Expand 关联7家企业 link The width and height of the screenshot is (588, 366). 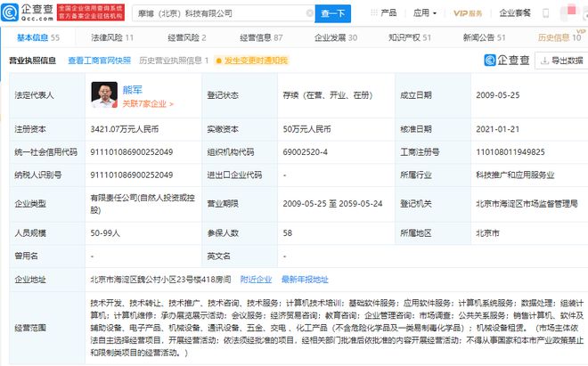pyautogui.click(x=148, y=104)
